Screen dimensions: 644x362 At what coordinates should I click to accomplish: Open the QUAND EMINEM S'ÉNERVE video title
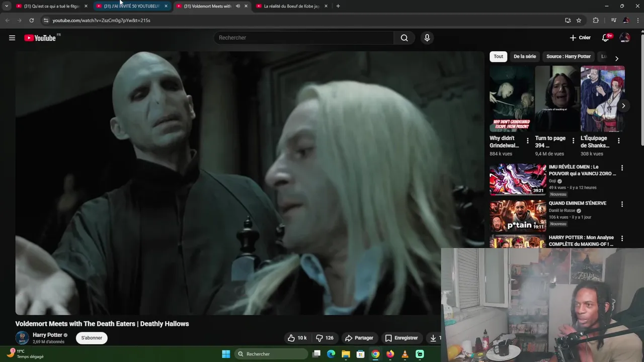pyautogui.click(x=578, y=203)
